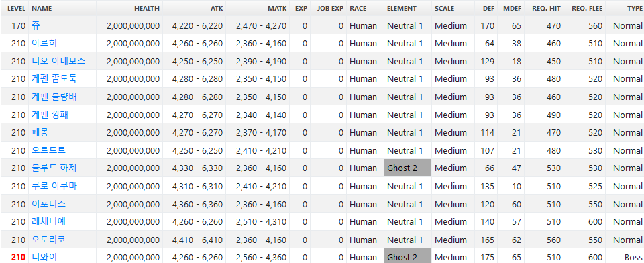Click DEF value 64 in 아르히 row
This screenshot has height=263, width=644.
pyautogui.click(x=490, y=44)
